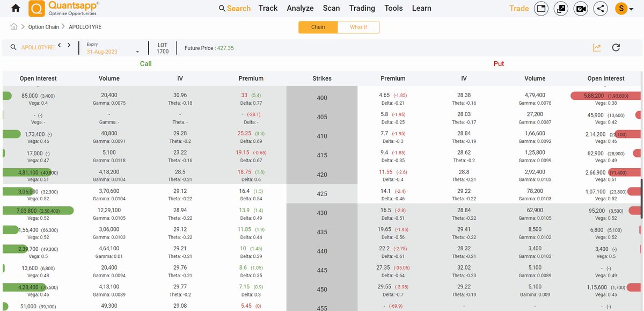Click the Trade link
Viewport: 644px width, 311px height.
519,8
